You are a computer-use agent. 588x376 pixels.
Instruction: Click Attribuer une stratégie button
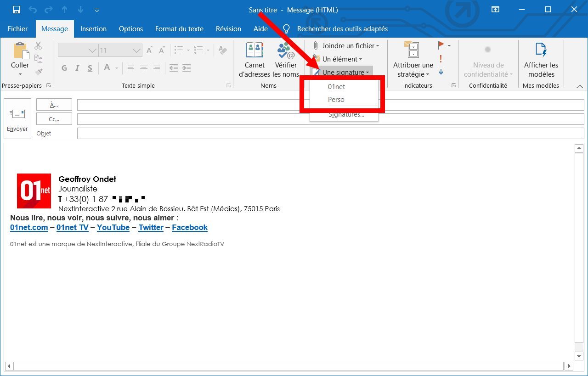click(413, 60)
